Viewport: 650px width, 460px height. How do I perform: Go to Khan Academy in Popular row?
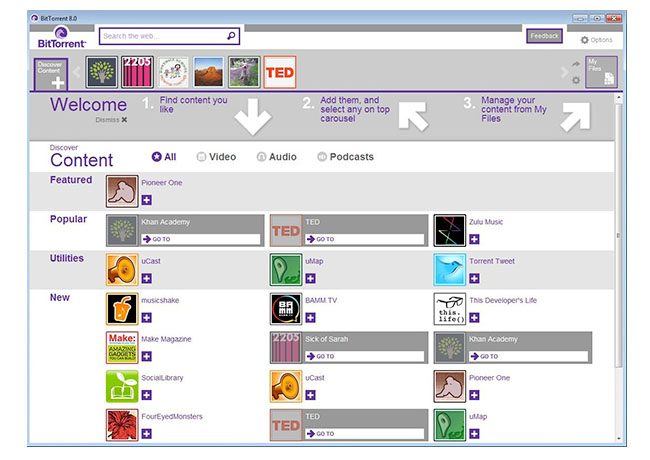coord(201,239)
